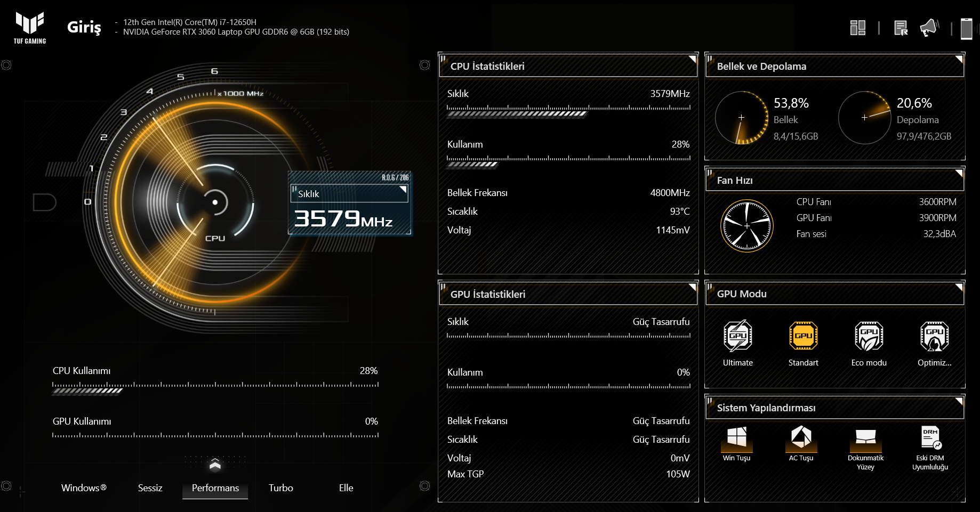Click the CPU Sıklık frequency bar
Screen dimensions: 980x512
coord(568,111)
